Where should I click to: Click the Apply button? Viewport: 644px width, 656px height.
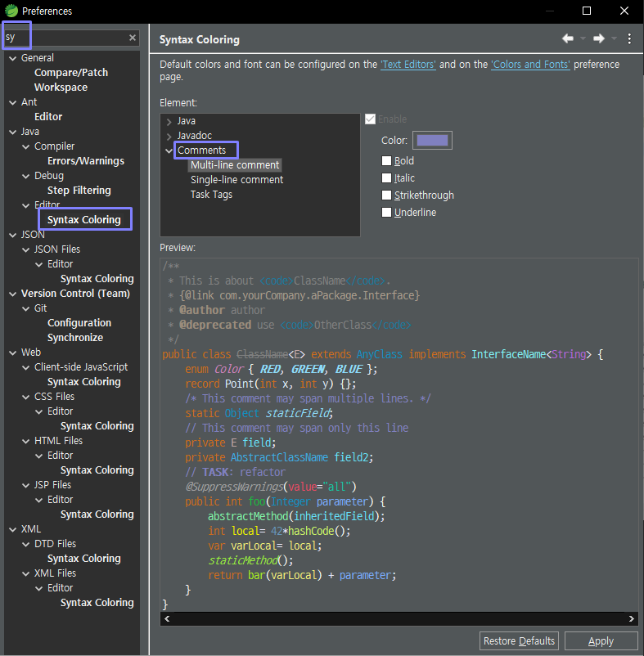click(x=601, y=641)
